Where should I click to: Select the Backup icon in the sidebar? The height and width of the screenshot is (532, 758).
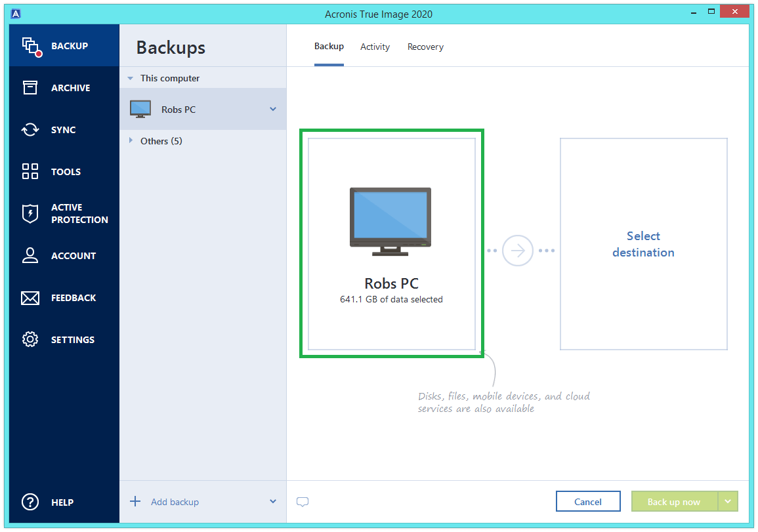point(30,45)
